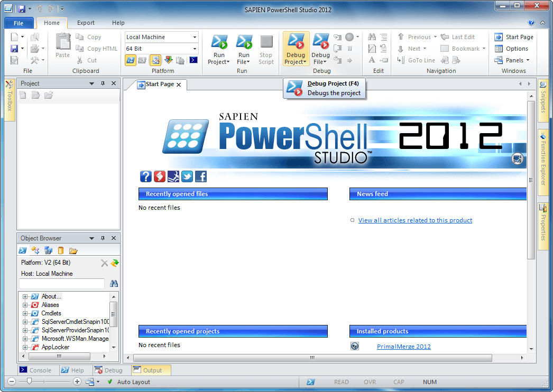Switch to the Help ribbon tab

point(118,23)
